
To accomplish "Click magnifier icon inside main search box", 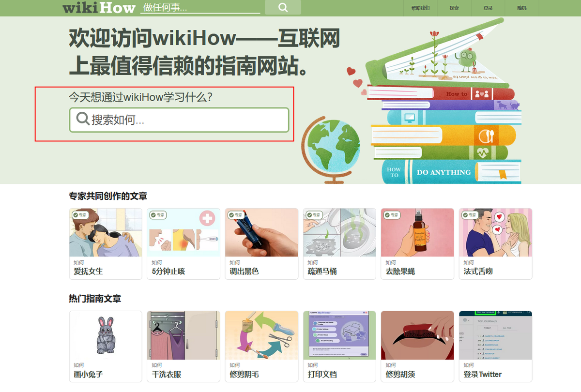I will point(83,119).
